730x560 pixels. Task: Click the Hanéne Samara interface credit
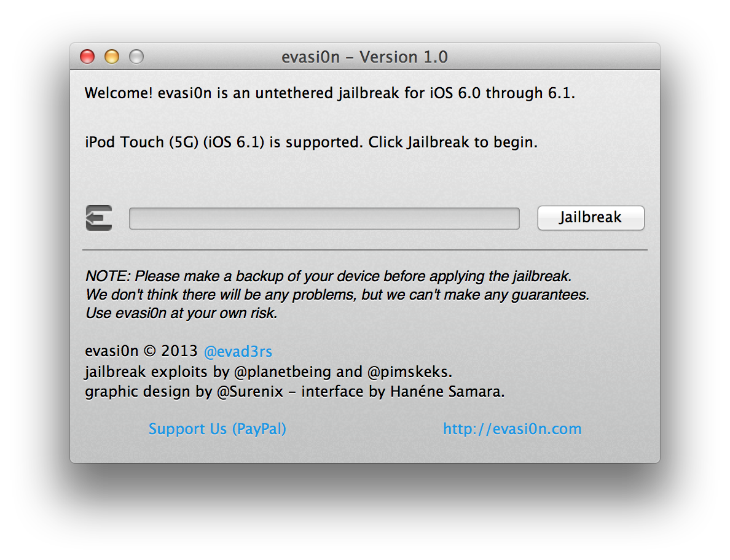point(447,392)
